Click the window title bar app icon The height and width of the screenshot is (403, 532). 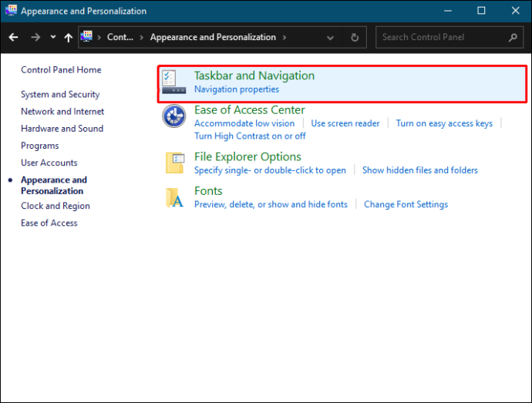point(11,10)
